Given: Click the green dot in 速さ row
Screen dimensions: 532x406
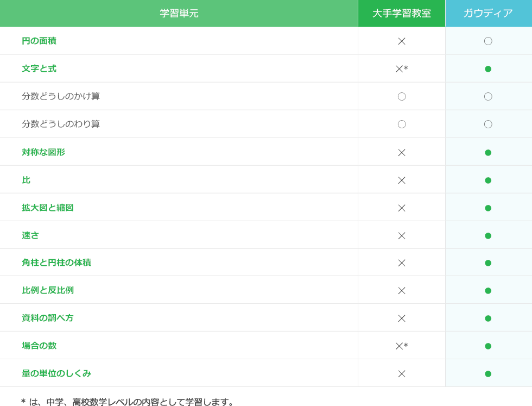Looking at the screenshot, I should 488,236.
